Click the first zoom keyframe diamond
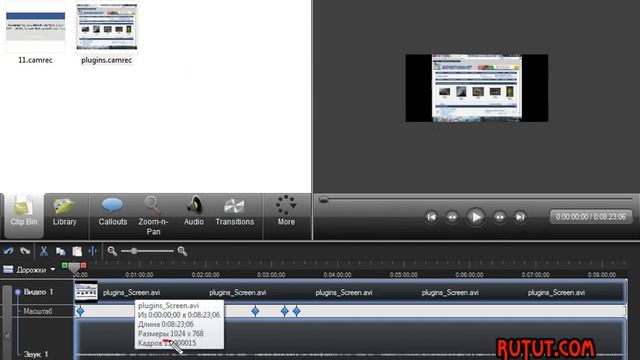The height and width of the screenshot is (360, 640). click(80, 311)
